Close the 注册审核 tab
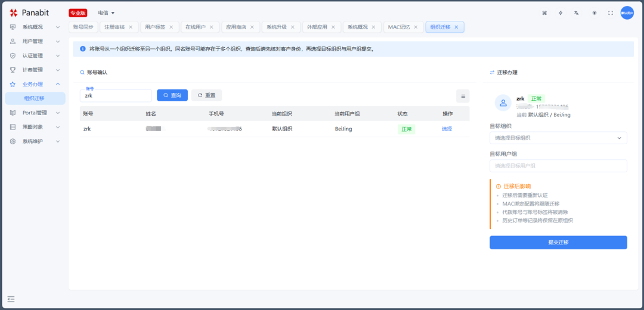644x310 pixels. tap(131, 27)
